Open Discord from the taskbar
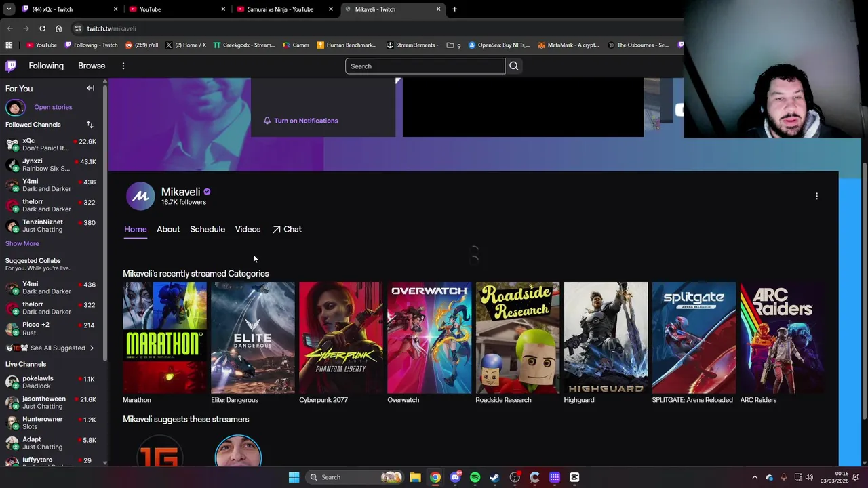 click(x=455, y=477)
